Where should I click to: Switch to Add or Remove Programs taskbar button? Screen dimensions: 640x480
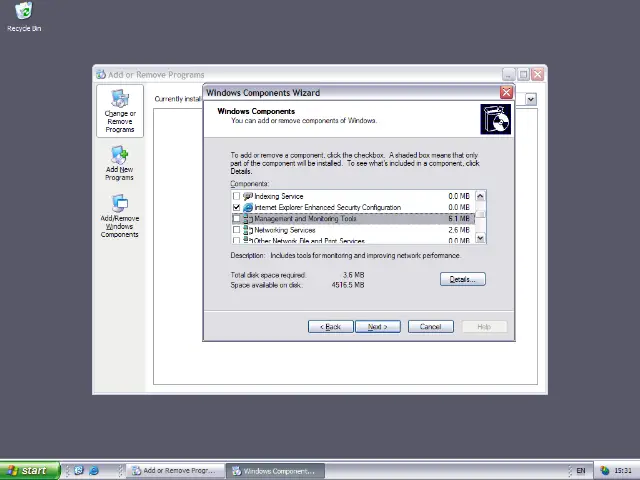point(176,471)
